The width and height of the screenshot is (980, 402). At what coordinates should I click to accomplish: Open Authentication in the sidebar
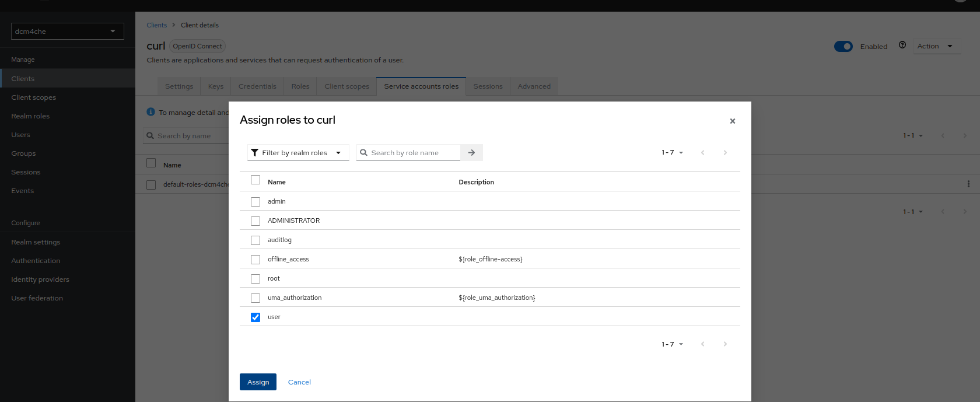click(68, 261)
